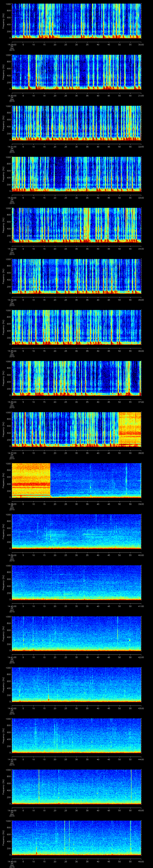Pick the 14:34 spectrogram panel
This screenshot has width=153, height=868.
[76, 276]
